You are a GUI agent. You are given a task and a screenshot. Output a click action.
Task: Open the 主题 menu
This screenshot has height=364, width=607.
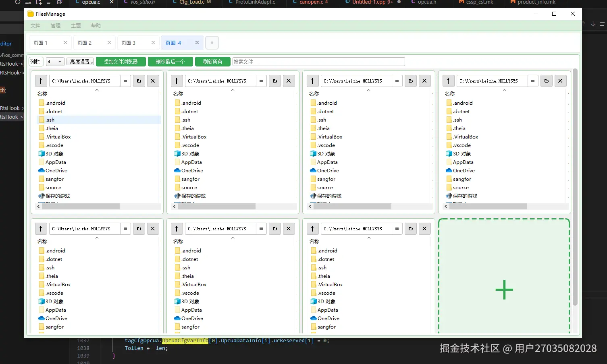pos(76,26)
